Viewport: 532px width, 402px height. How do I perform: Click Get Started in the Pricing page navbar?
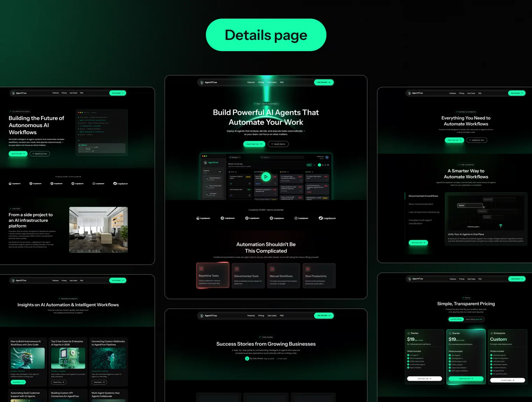[x=517, y=279]
